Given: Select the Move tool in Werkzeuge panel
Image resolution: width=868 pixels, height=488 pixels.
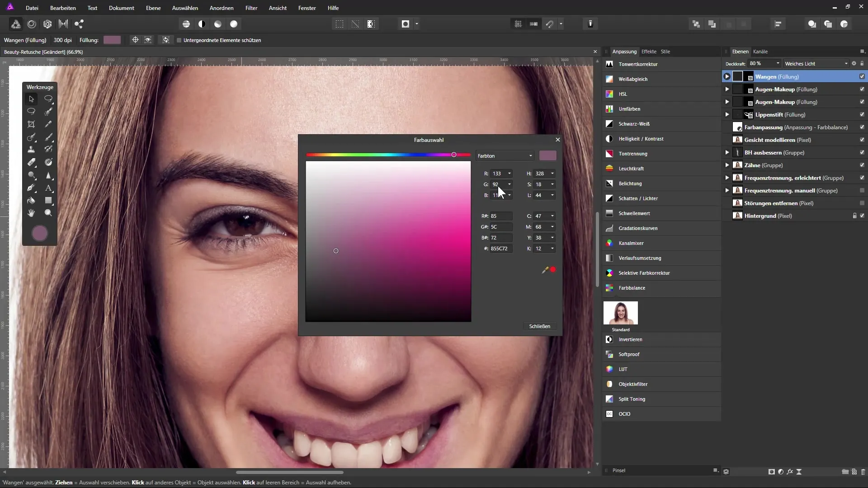Looking at the screenshot, I should coord(31,99).
